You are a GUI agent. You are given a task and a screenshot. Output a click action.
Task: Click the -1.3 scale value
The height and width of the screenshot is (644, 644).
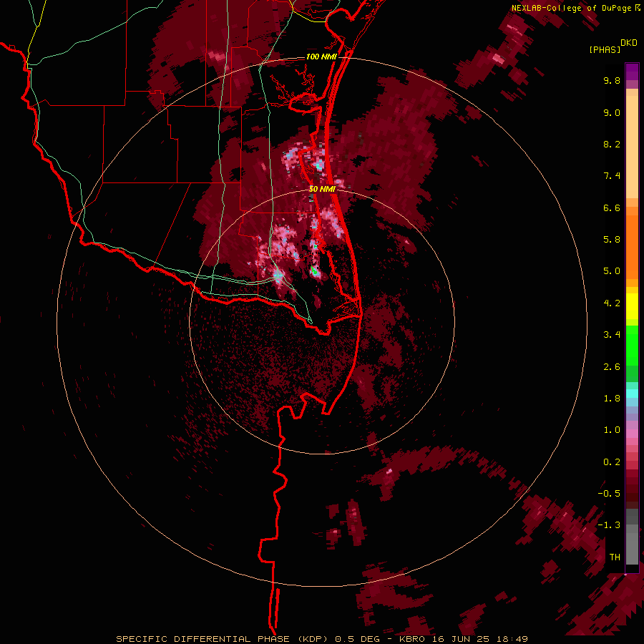tap(609, 525)
